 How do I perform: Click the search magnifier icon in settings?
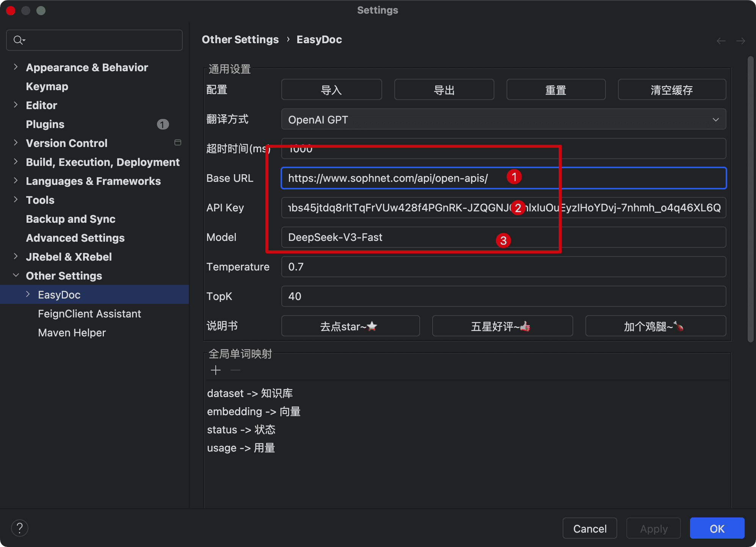click(x=18, y=40)
